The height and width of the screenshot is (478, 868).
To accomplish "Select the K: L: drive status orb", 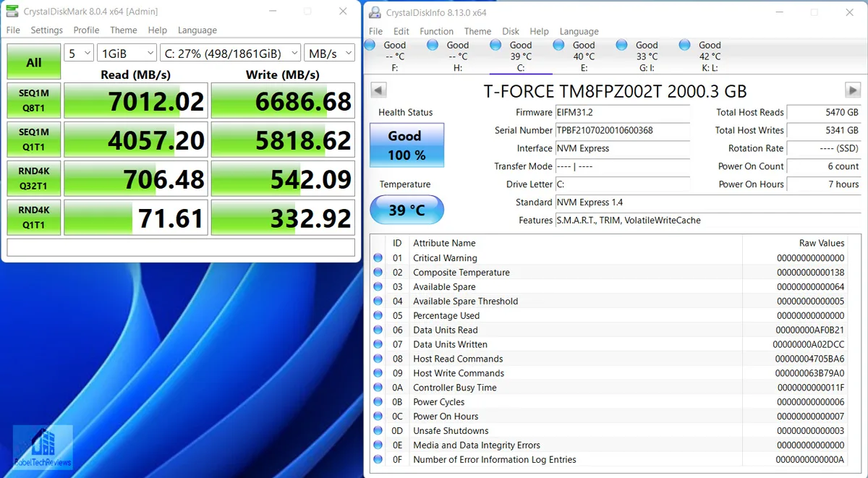I will [685, 46].
